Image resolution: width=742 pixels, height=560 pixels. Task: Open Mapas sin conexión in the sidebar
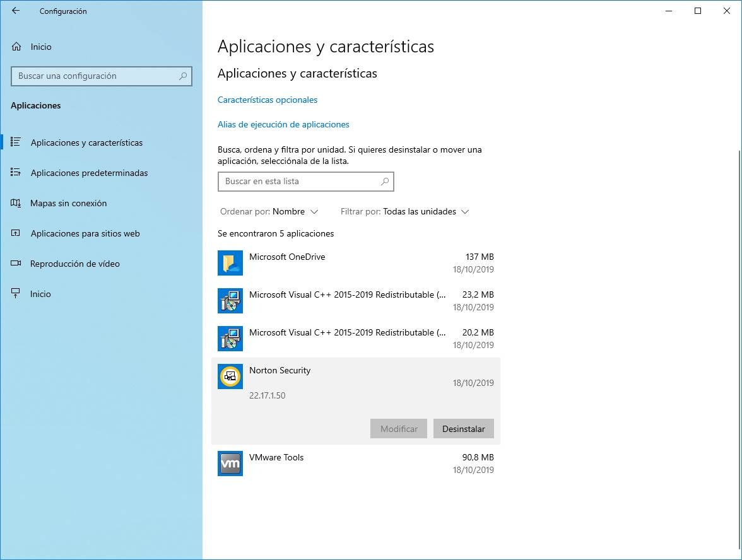(101, 203)
